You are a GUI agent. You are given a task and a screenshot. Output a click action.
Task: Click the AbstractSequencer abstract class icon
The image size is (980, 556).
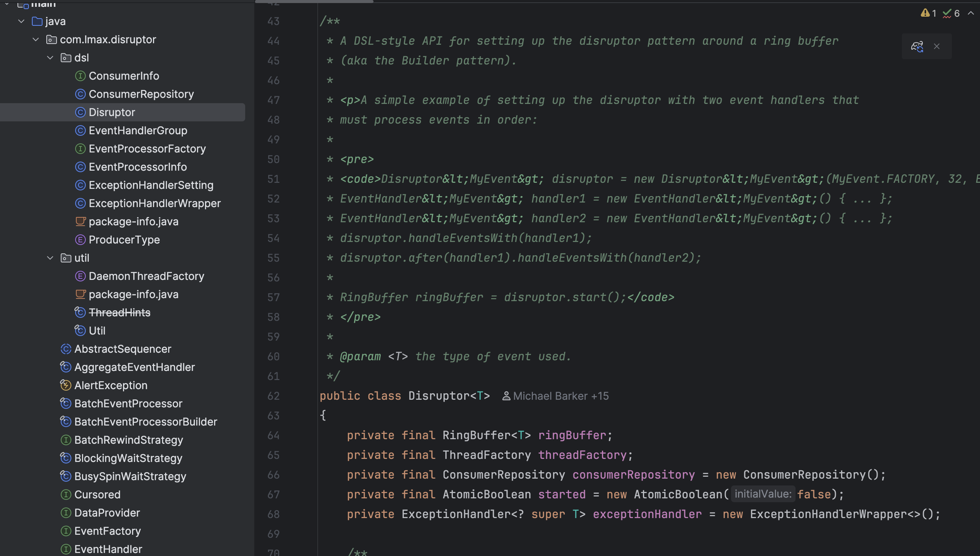coord(66,349)
